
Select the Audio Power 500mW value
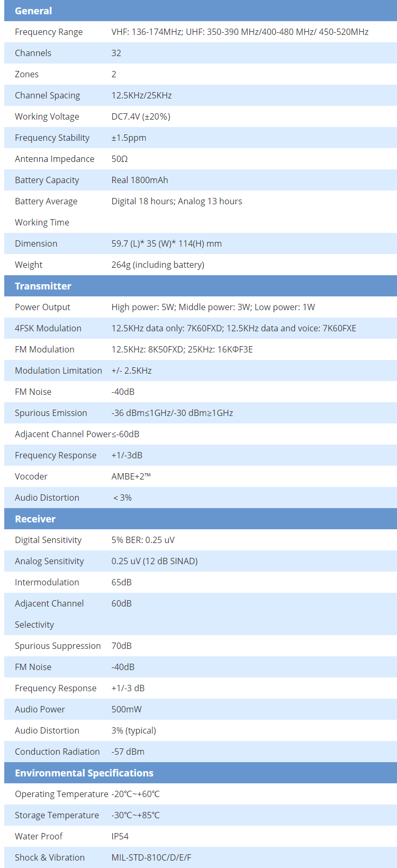(127, 709)
